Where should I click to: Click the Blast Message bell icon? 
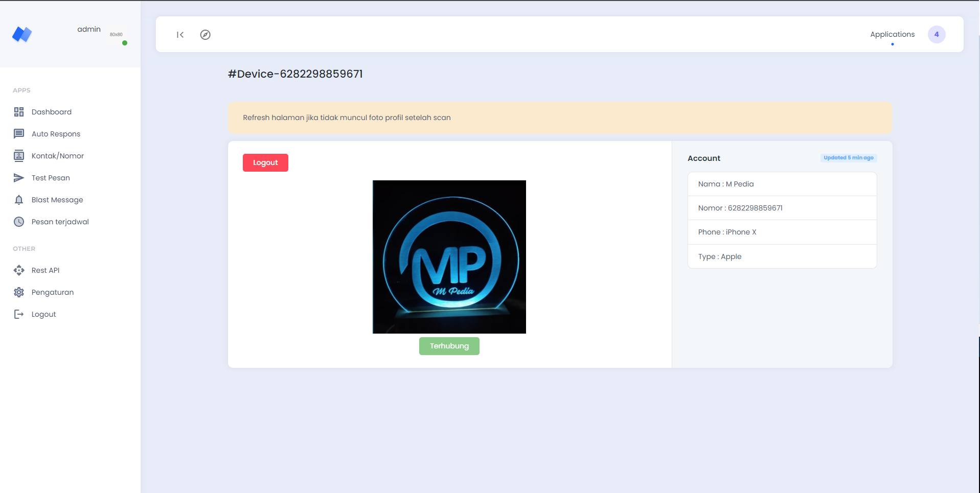click(19, 200)
